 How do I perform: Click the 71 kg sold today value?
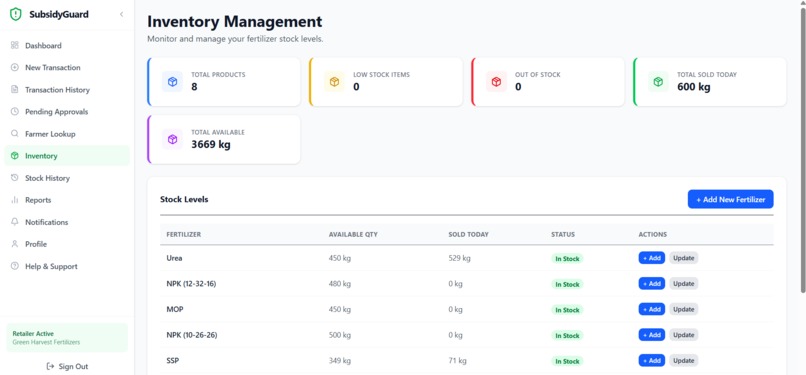tap(457, 361)
